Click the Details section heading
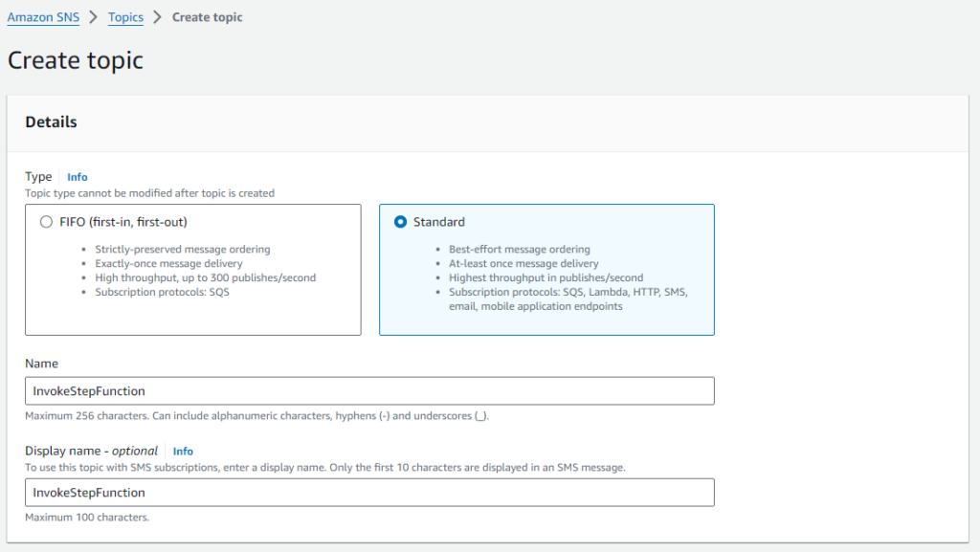 tap(51, 121)
